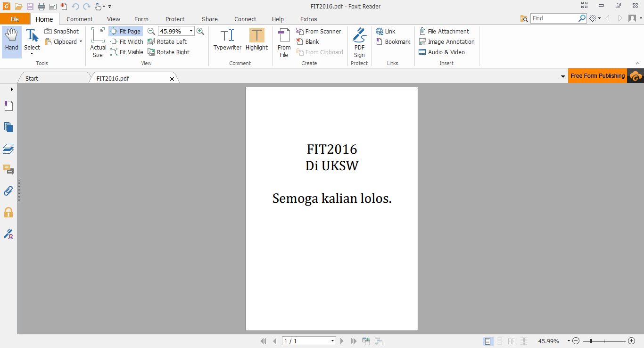Viewport: 644px width, 348px height.
Task: Select the Hand tool
Action: point(12,42)
